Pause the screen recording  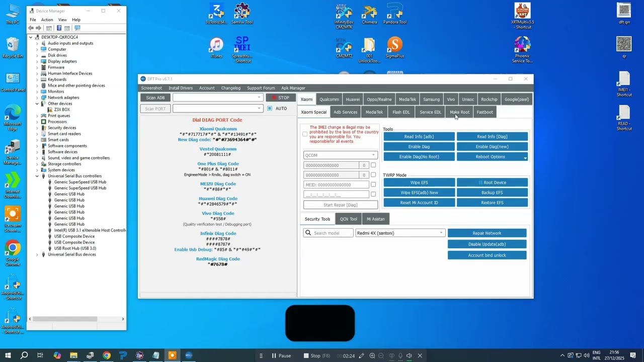click(x=281, y=356)
